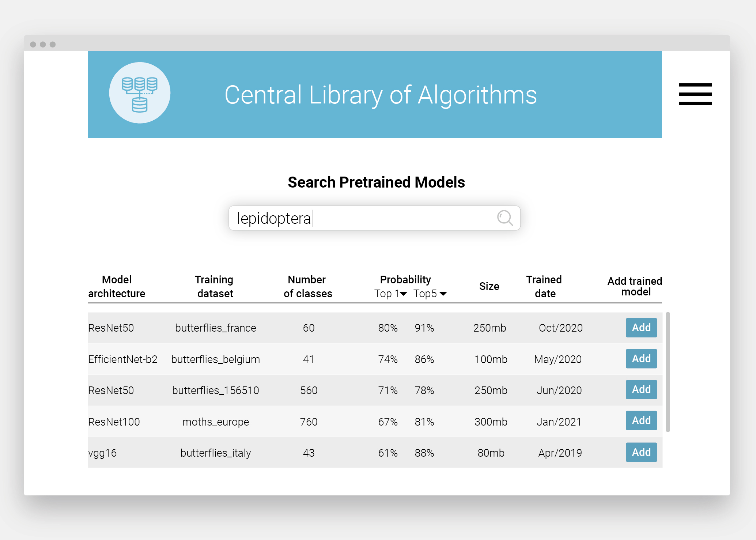Image resolution: width=756 pixels, height=540 pixels.
Task: Add the butterflies_156510 model
Action: (641, 389)
